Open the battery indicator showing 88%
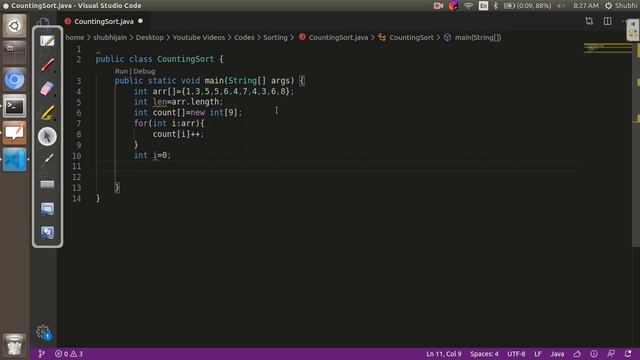640x360 pixels. [x=527, y=6]
